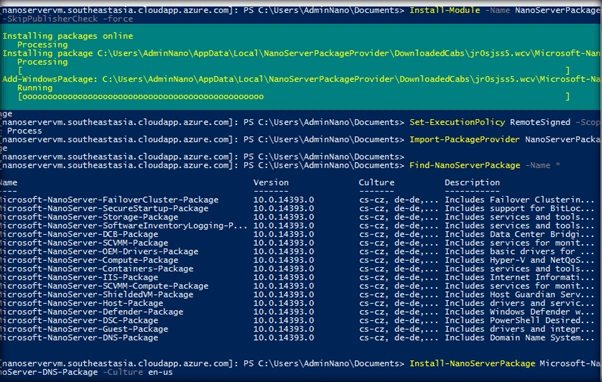Click the Install-Module command text
Image resolution: width=602 pixels, height=382 pixels.
445,10
